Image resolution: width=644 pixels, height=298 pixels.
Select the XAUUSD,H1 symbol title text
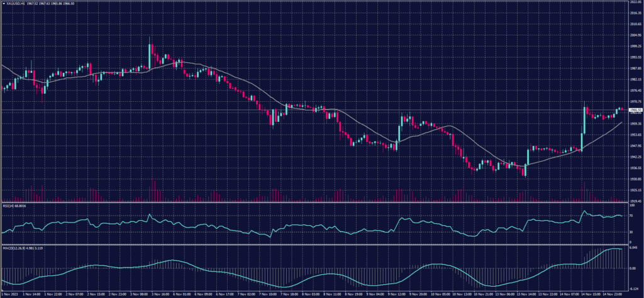pyautogui.click(x=15, y=3)
